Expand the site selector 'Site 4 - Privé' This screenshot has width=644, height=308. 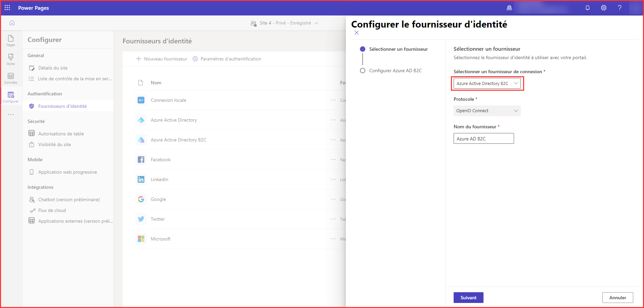coord(284,23)
